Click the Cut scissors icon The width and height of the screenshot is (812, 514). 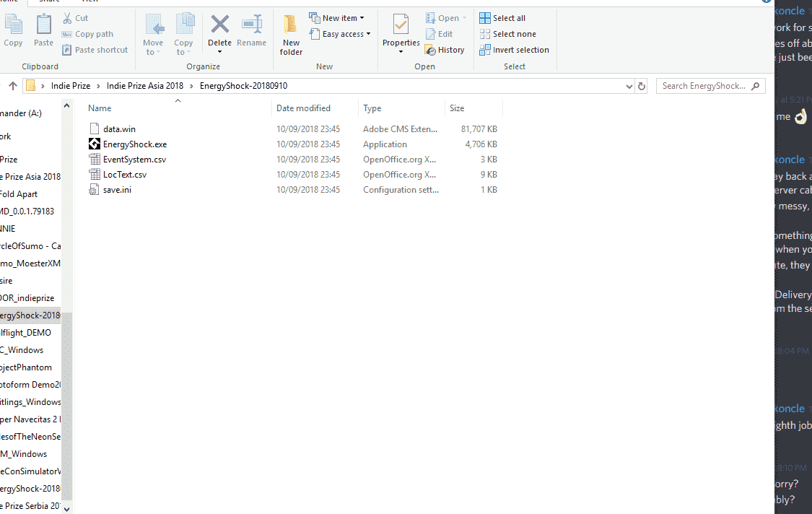pos(67,18)
